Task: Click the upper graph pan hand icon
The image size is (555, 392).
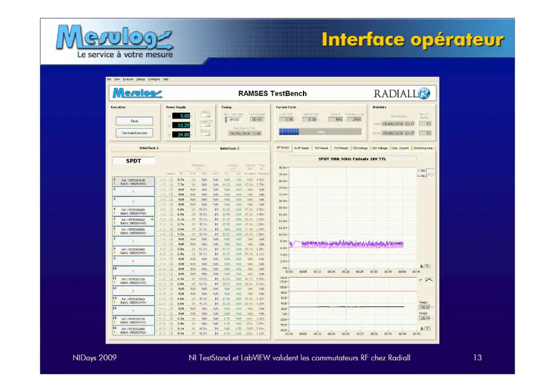Action: click(x=427, y=266)
